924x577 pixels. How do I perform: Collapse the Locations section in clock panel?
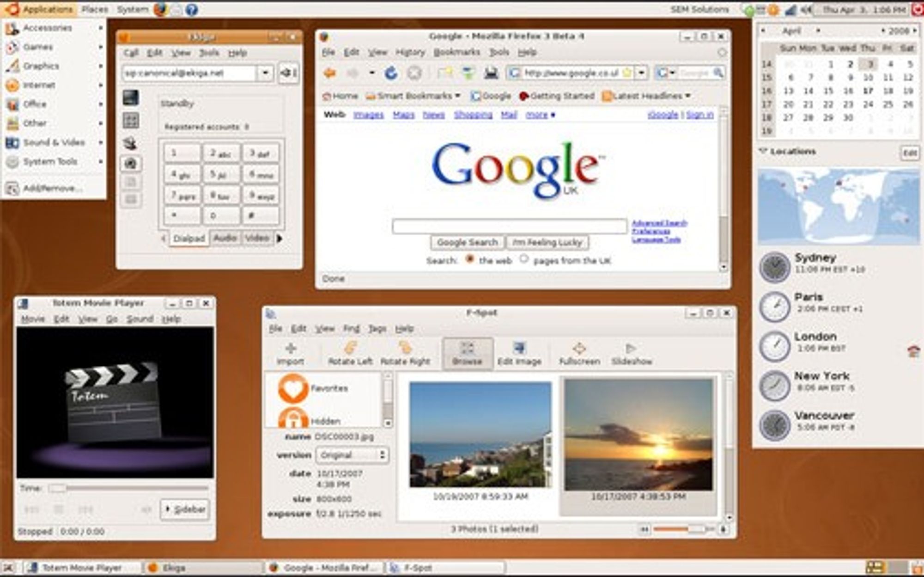[x=763, y=151]
